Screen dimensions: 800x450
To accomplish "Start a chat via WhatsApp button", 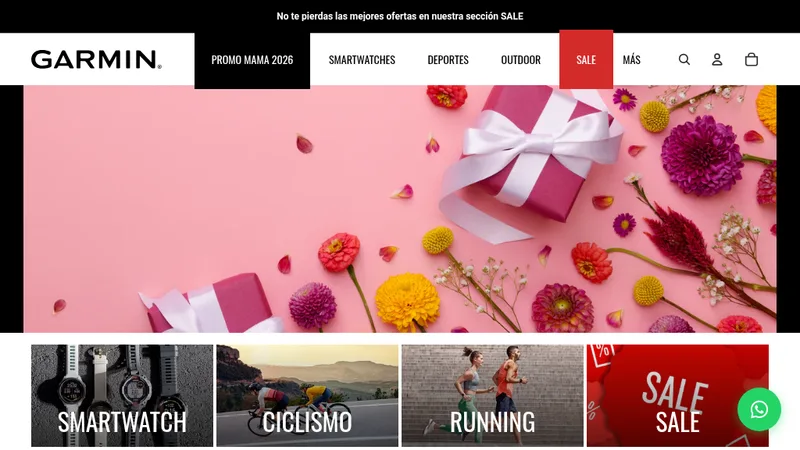I will click(759, 409).
